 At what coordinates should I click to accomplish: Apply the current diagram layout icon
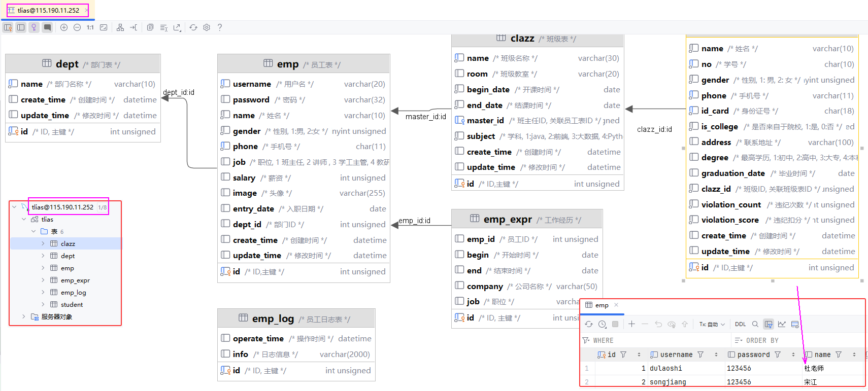point(120,27)
